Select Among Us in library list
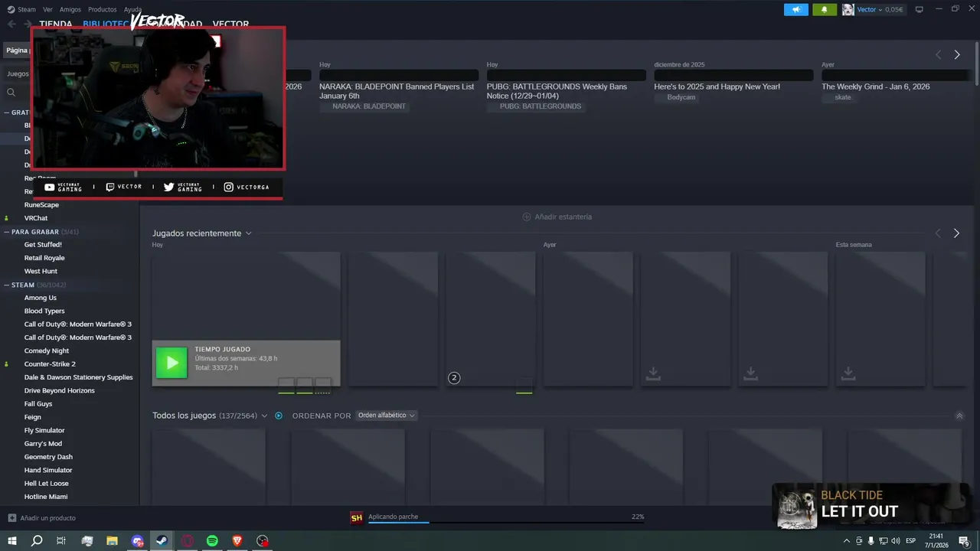This screenshot has width=980, height=551. click(41, 298)
